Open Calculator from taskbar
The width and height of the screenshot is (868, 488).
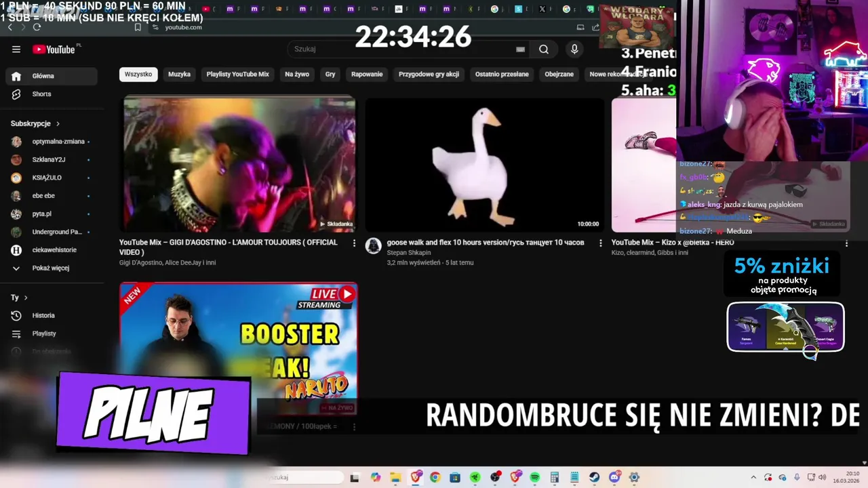click(554, 478)
